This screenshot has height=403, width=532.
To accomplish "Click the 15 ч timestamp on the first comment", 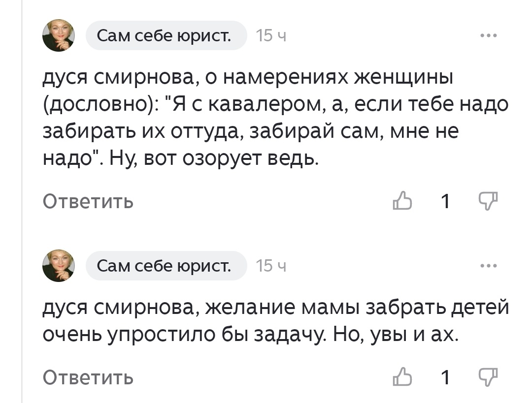I will coord(270,35).
